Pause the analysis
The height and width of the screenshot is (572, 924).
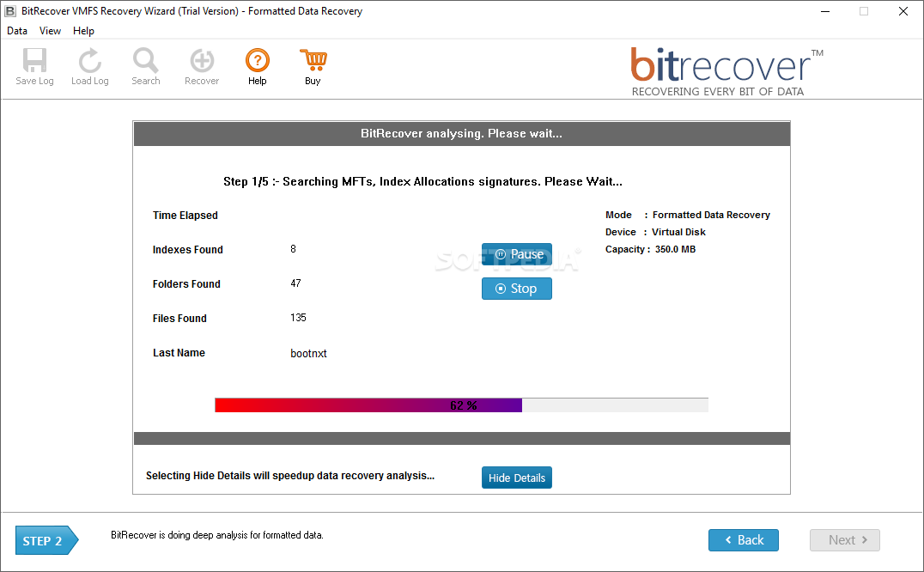point(517,254)
